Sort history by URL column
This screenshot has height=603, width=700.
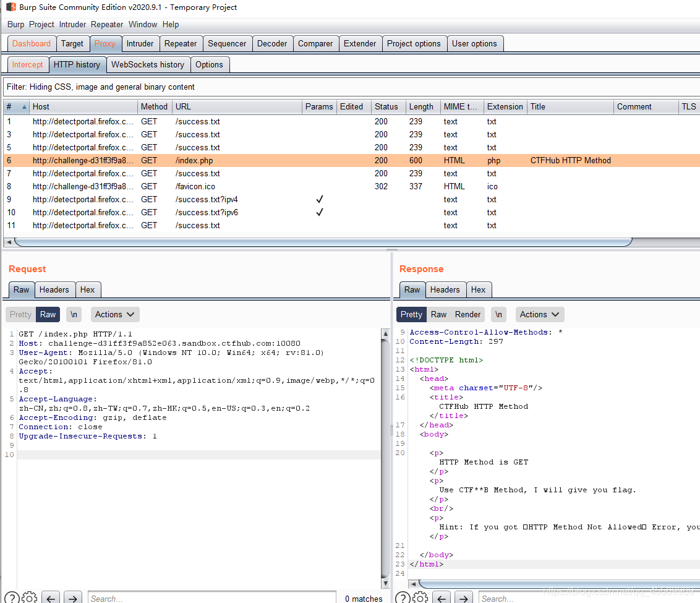tap(237, 106)
